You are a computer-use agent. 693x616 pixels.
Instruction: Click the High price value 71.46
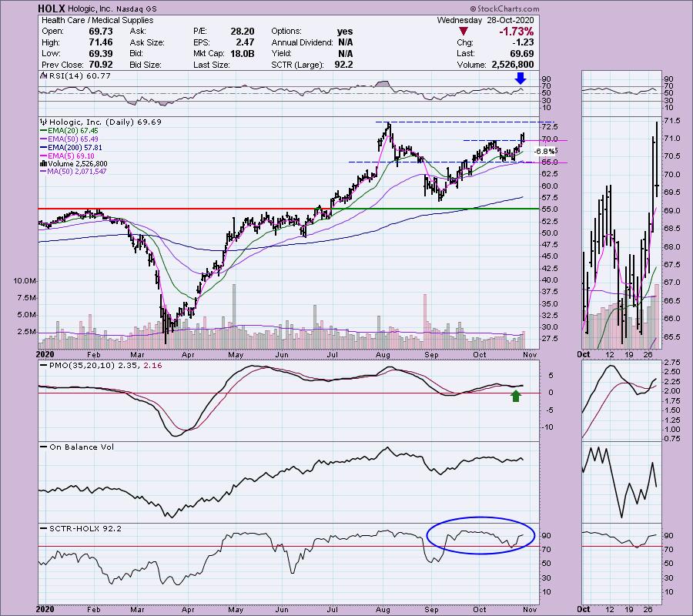tap(101, 42)
